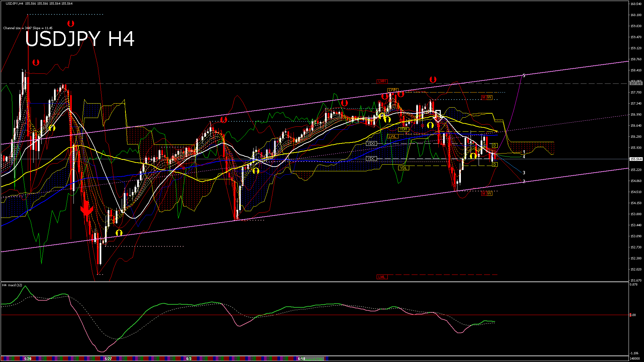Select the YDO label

click(371, 143)
